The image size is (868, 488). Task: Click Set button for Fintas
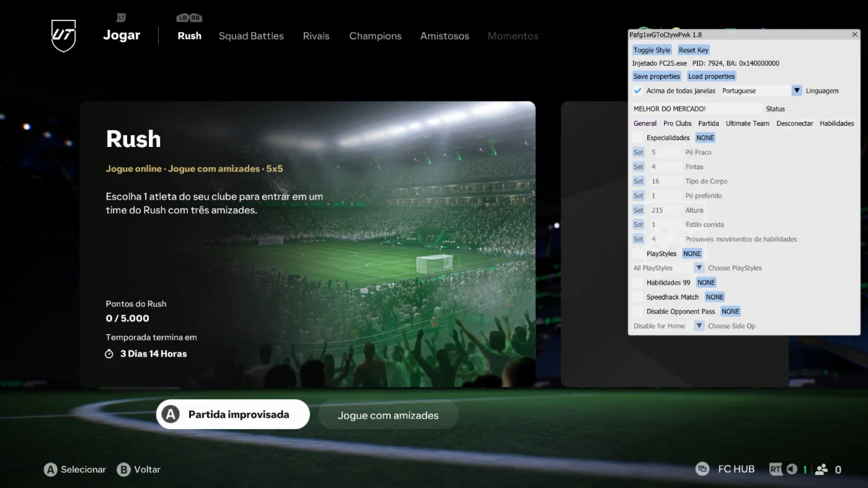coord(639,167)
